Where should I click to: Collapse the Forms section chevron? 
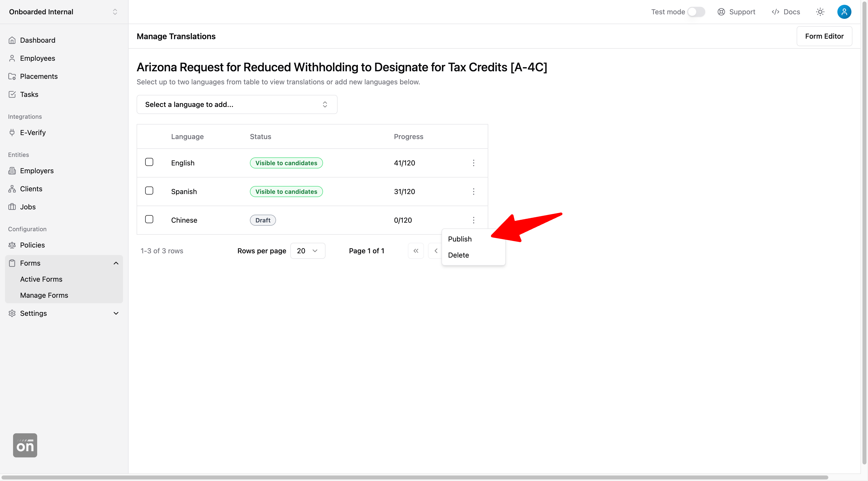click(116, 263)
